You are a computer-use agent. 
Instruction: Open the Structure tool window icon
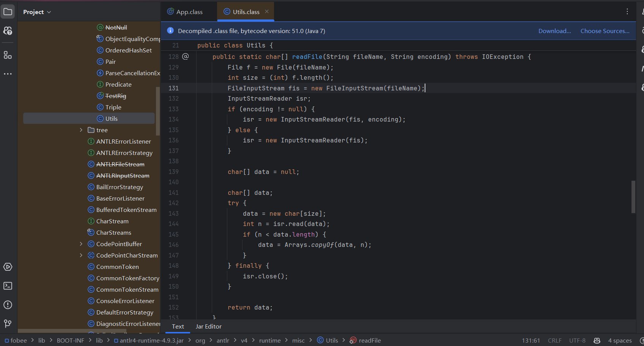(8, 55)
